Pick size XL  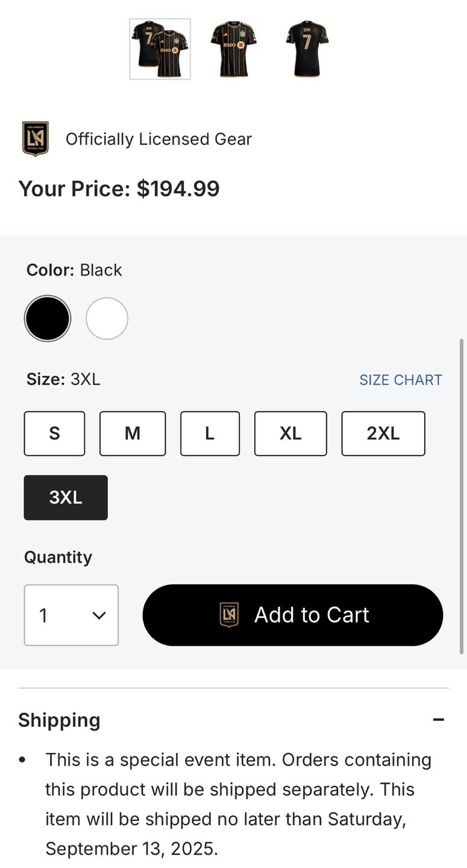pyautogui.click(x=290, y=433)
